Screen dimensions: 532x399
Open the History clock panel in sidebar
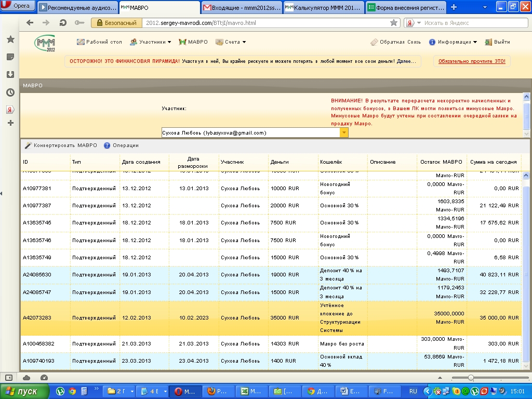[x=10, y=92]
